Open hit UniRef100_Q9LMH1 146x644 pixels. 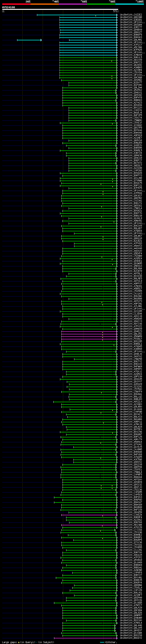pos(131,40)
